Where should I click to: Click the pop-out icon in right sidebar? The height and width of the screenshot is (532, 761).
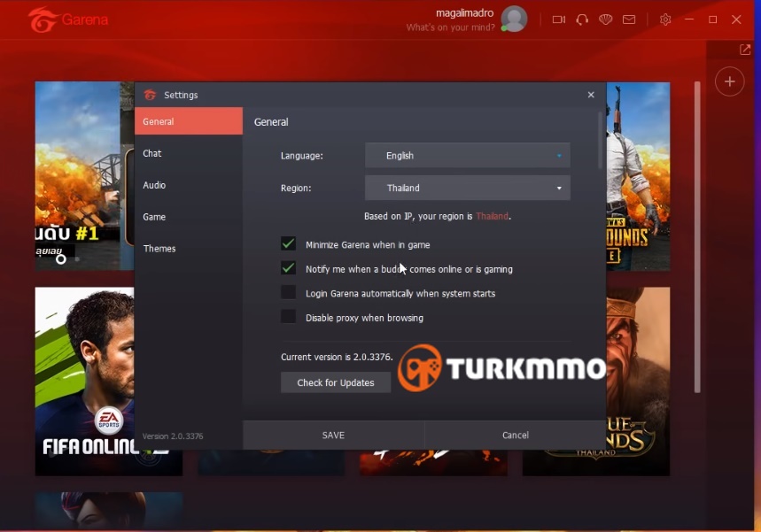pyautogui.click(x=744, y=50)
